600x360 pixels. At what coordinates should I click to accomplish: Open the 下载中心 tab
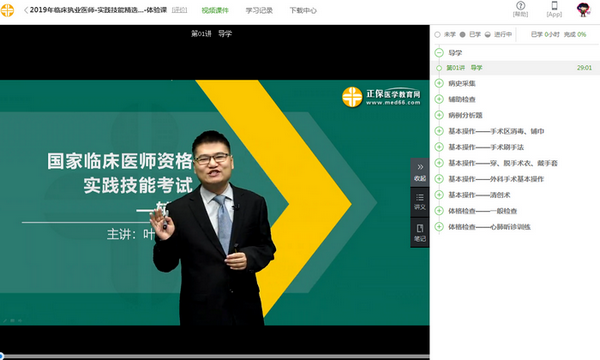[x=303, y=10]
